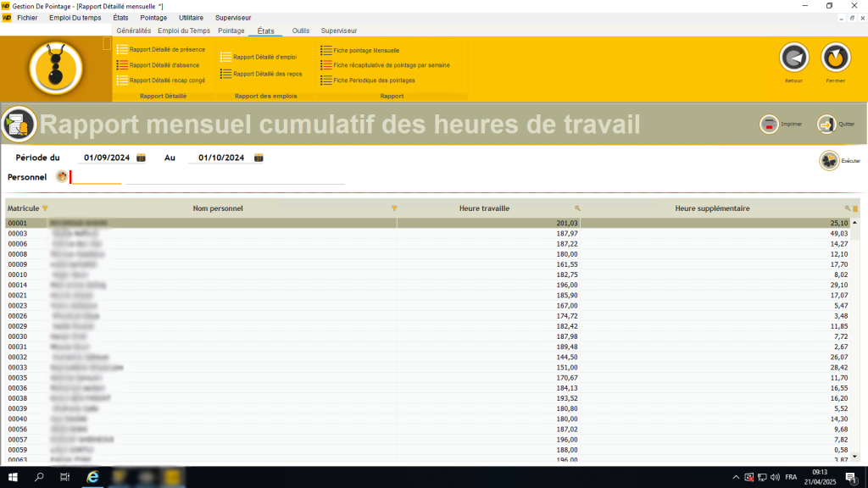Viewport: 868px width, 488px height.
Task: Switch to the Outils ribbon tab
Action: click(300, 30)
